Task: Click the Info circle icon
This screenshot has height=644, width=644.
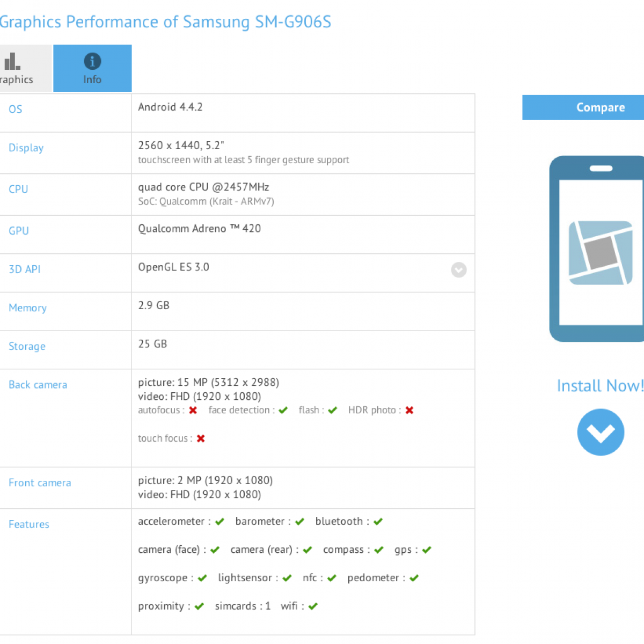Action: click(x=92, y=61)
